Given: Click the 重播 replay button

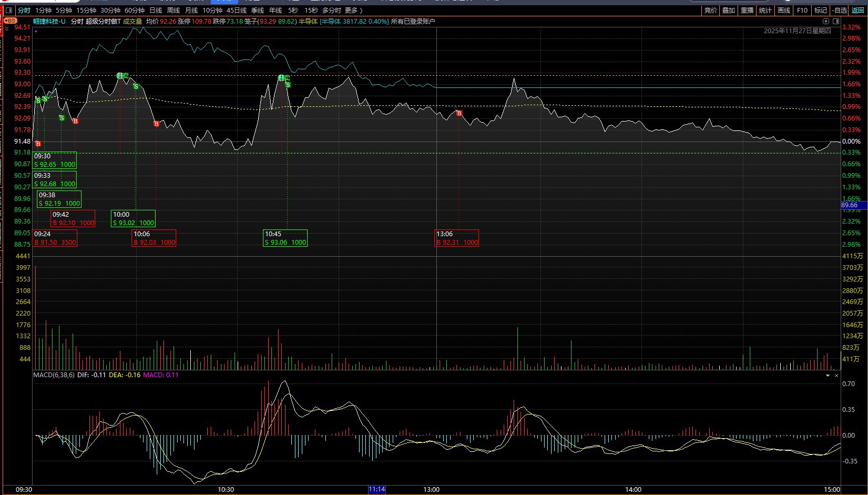Looking at the screenshot, I should (747, 11).
